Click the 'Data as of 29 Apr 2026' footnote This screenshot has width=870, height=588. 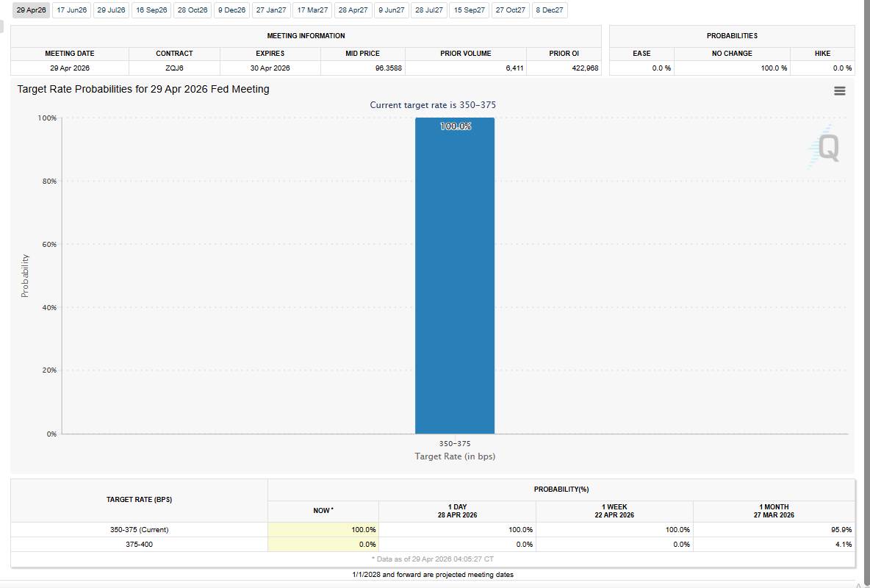[432, 559]
